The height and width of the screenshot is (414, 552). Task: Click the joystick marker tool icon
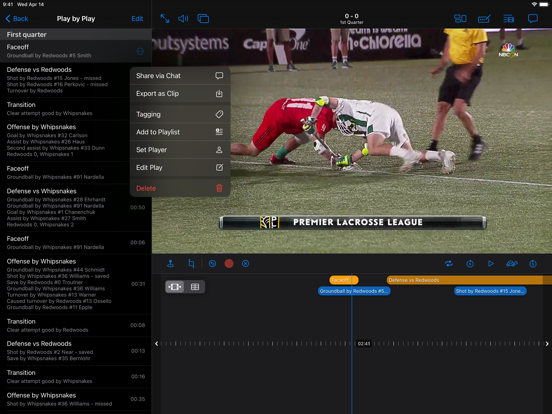click(170, 263)
